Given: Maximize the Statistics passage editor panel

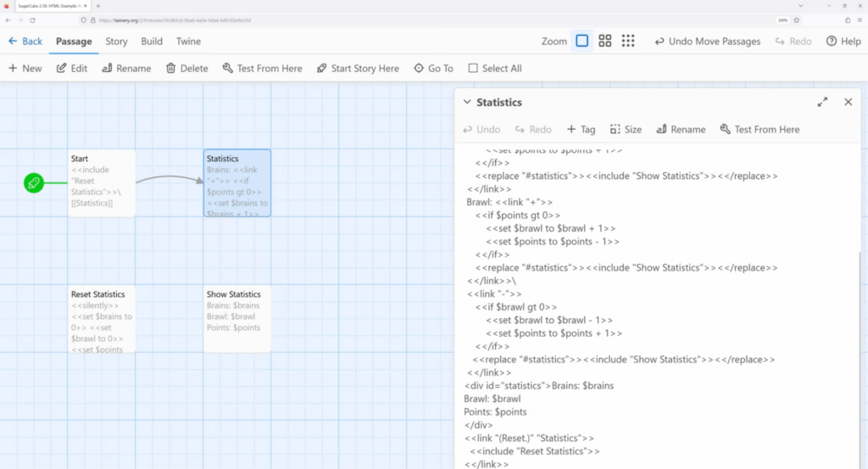Looking at the screenshot, I should pyautogui.click(x=822, y=102).
